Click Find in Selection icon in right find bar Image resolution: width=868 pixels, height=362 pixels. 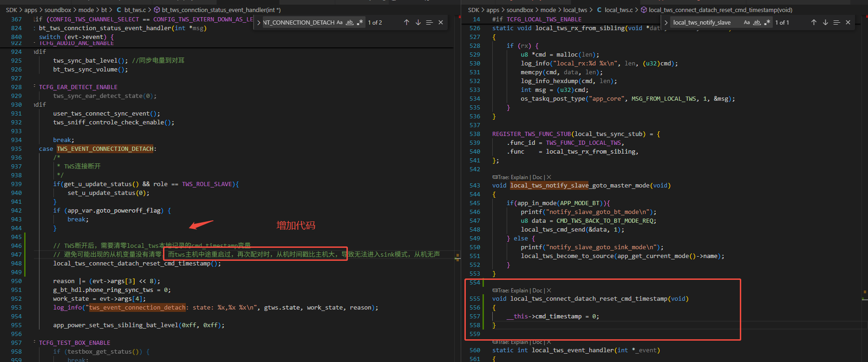[x=836, y=22]
